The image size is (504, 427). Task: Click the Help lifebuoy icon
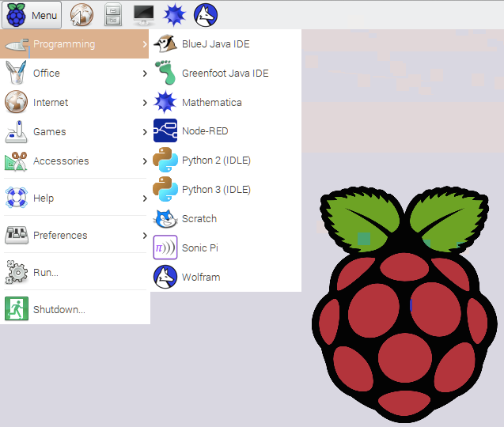click(16, 198)
